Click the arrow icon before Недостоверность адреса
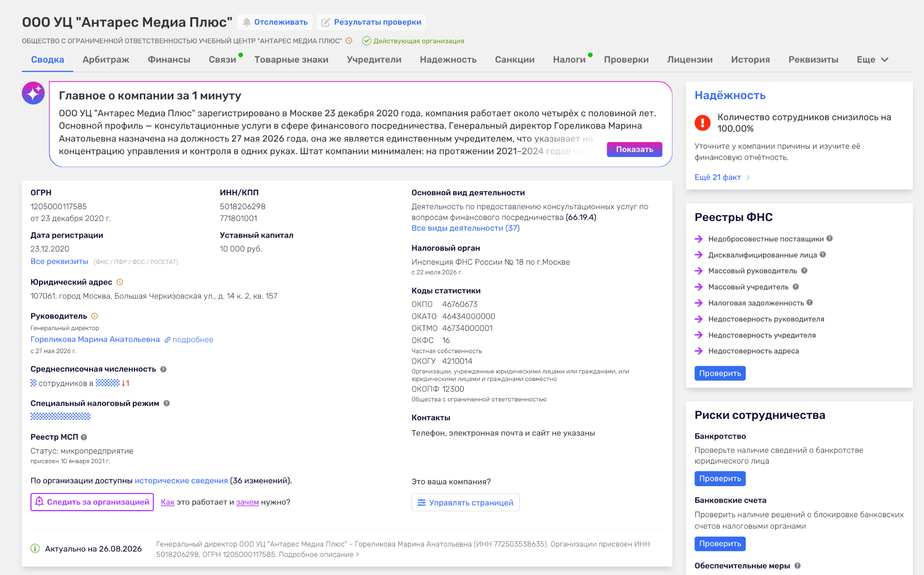This screenshot has height=575, width=924. point(699,351)
